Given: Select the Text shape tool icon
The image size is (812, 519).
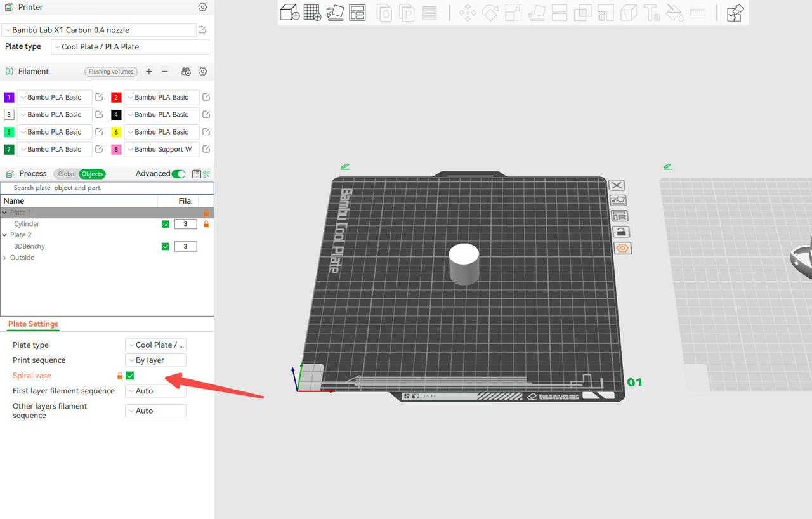Looking at the screenshot, I should tap(652, 13).
